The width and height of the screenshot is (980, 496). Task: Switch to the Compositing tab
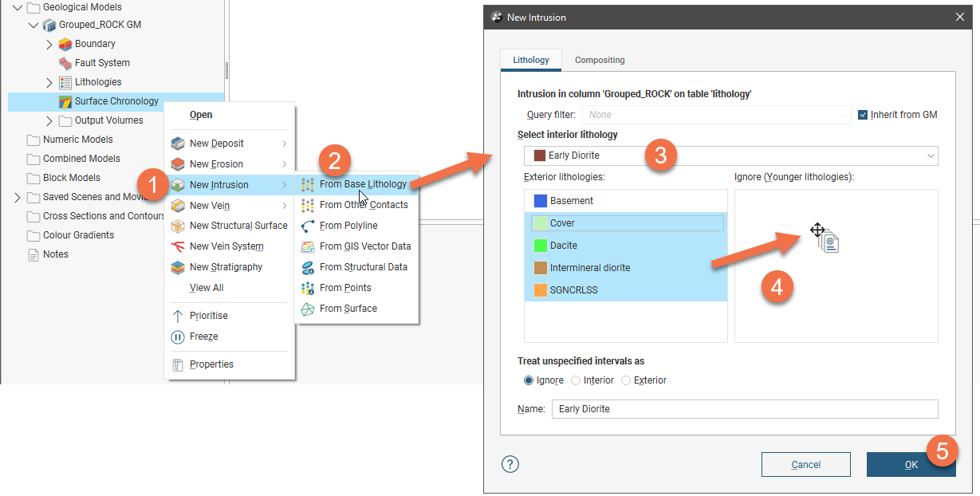click(x=600, y=60)
